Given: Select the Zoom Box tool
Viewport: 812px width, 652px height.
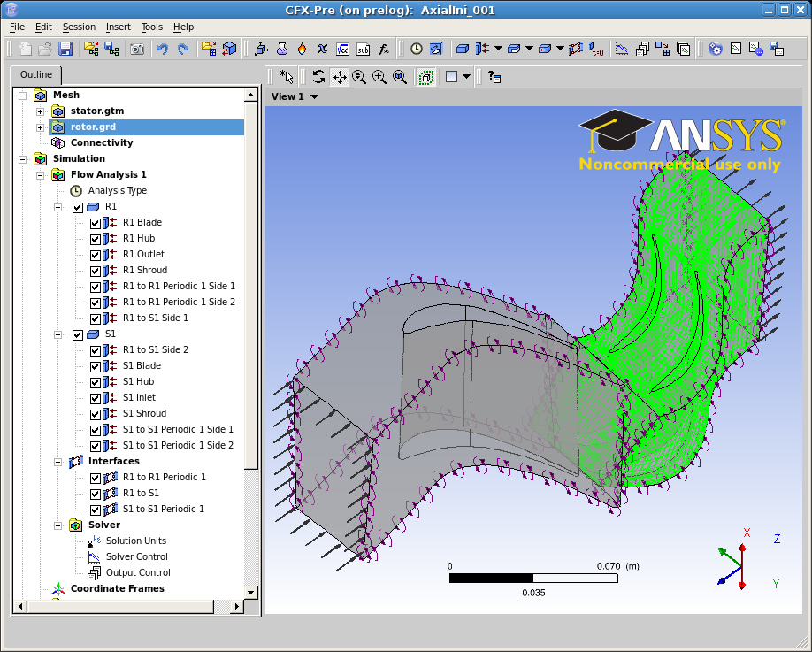Looking at the screenshot, I should tap(378, 77).
